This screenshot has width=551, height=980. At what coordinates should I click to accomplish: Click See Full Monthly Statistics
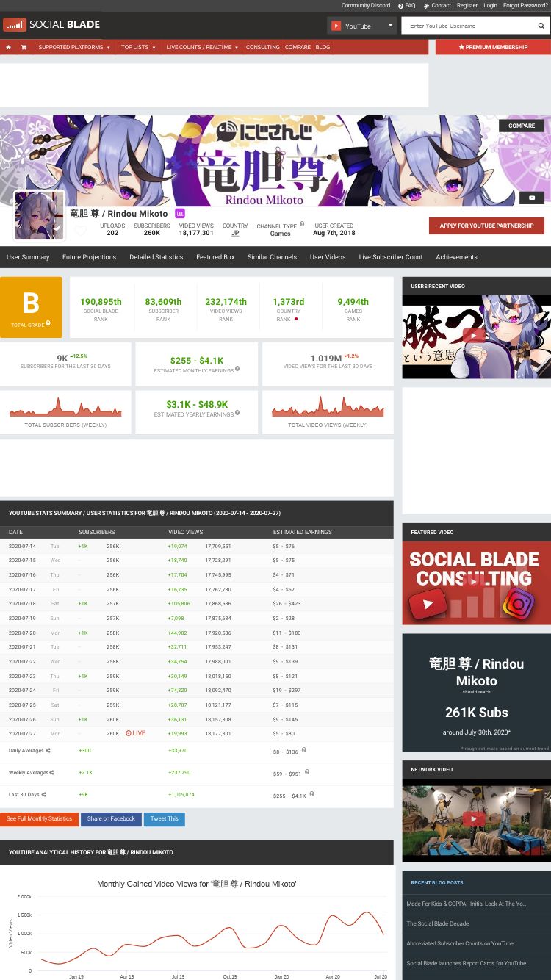point(39,819)
